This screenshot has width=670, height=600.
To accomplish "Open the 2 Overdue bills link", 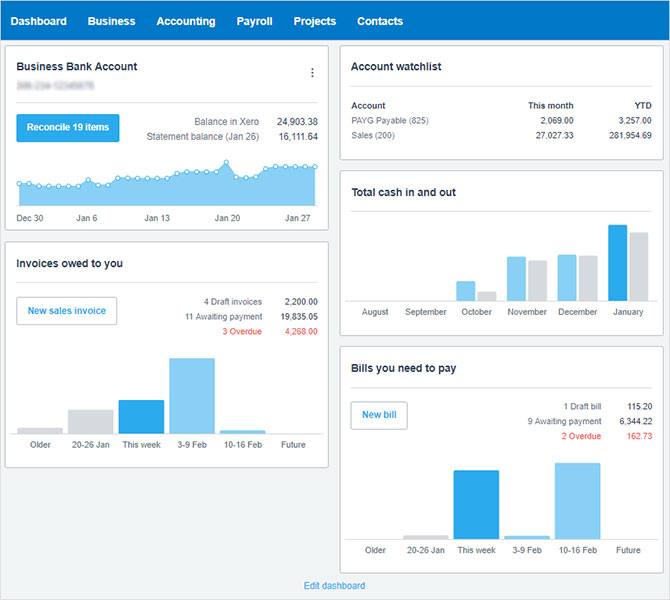I will click(581, 436).
